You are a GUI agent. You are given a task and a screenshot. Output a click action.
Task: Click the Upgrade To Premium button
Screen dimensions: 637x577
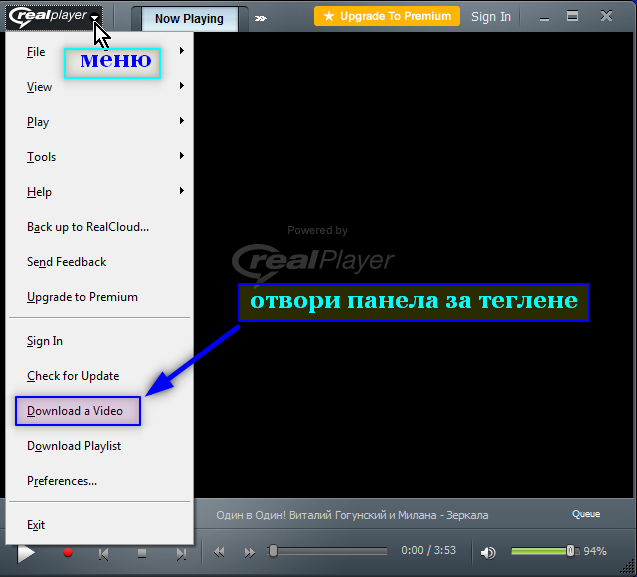(x=387, y=16)
